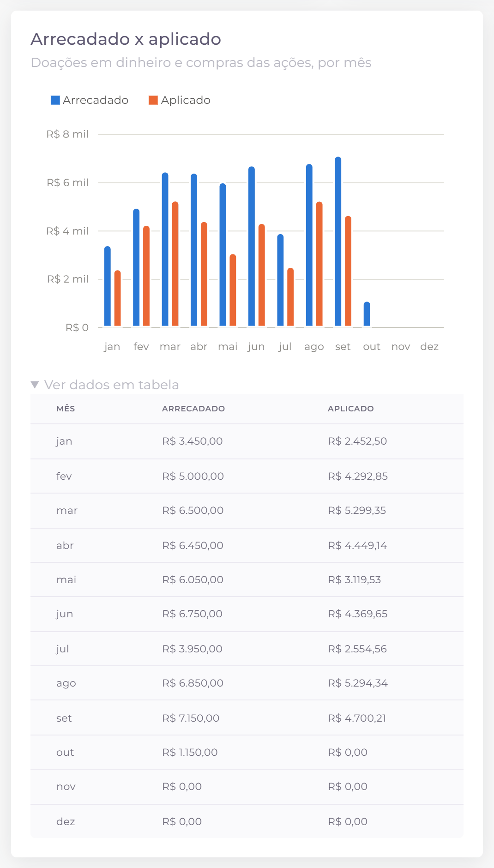Viewport: 494px width, 868px height.
Task: Select the blue Arrecadado bar for mar
Action: coord(165,249)
